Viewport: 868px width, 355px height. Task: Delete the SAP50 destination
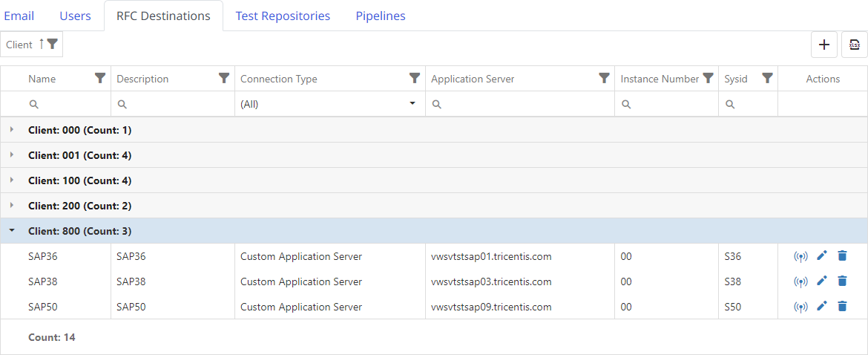click(x=842, y=307)
